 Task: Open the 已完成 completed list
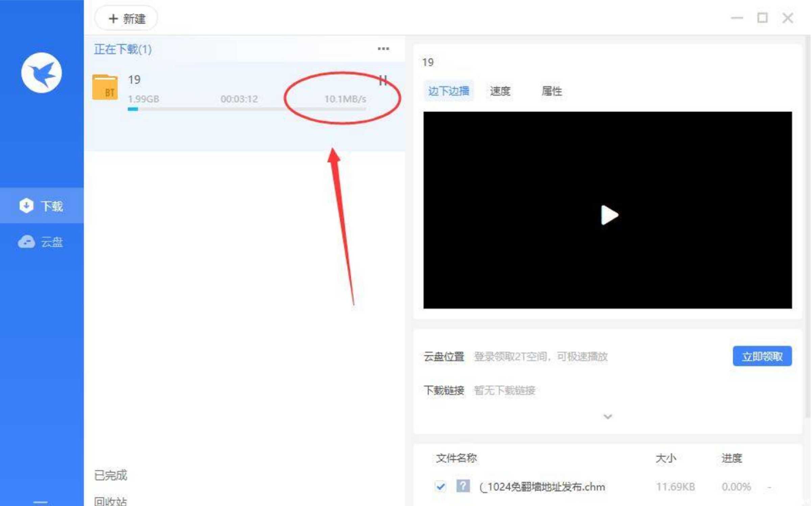(111, 475)
